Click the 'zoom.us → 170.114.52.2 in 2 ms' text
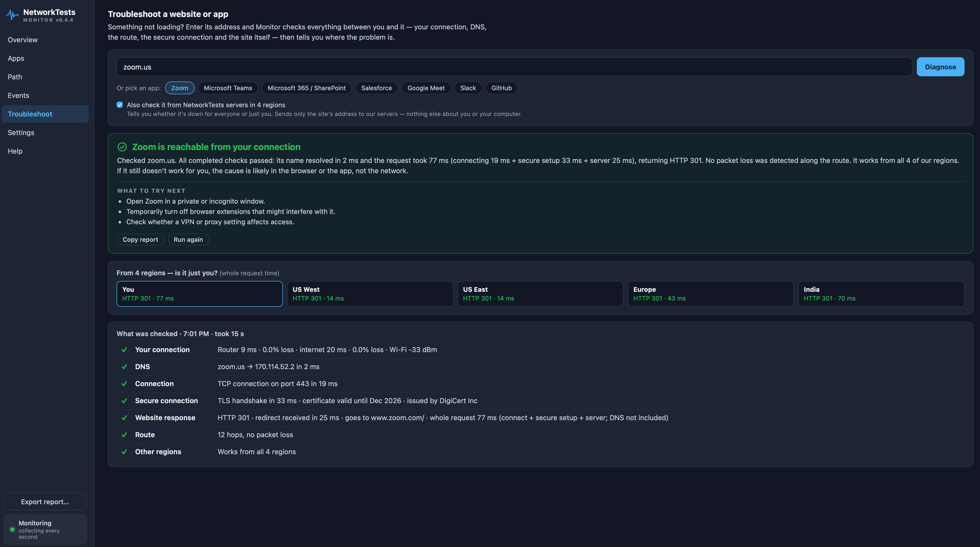The width and height of the screenshot is (980, 547). tap(268, 367)
